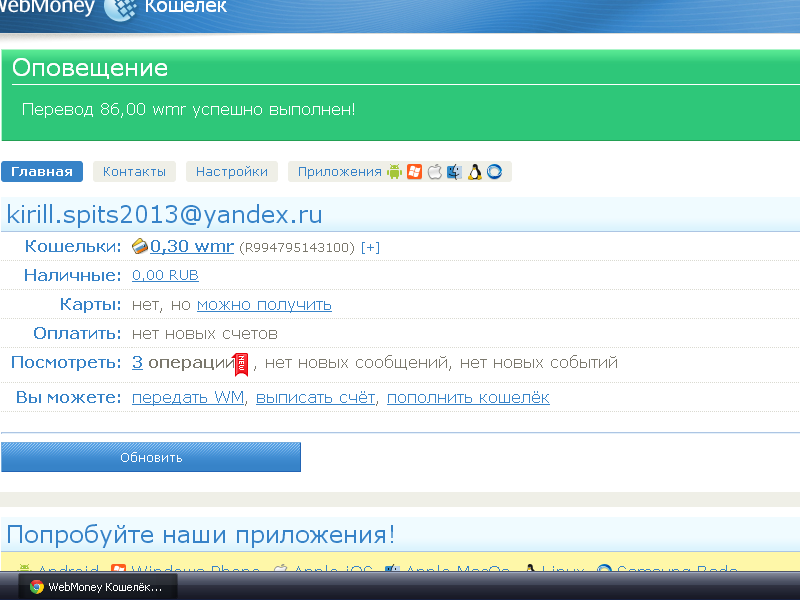The width and height of the screenshot is (800, 600).
Task: Click the account email kirill.spits2013@yandex.ru heading
Action: 164,214
